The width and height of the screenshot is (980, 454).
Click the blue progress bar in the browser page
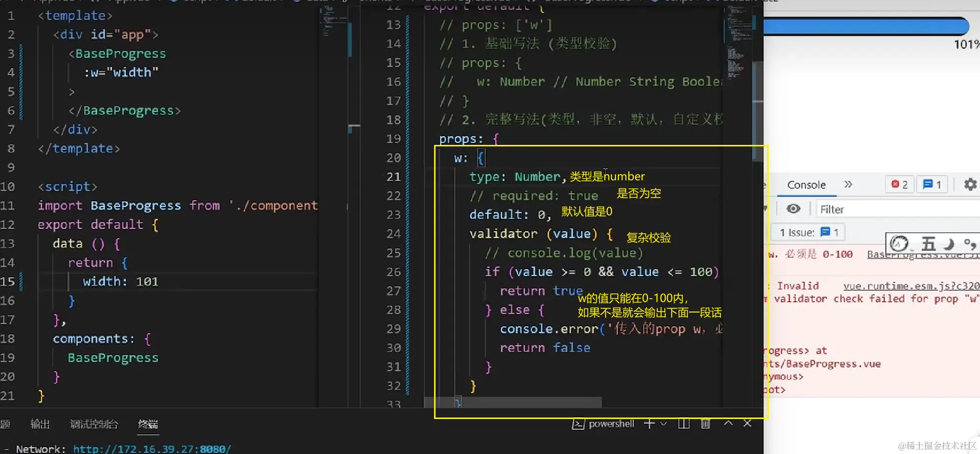[x=866, y=26]
